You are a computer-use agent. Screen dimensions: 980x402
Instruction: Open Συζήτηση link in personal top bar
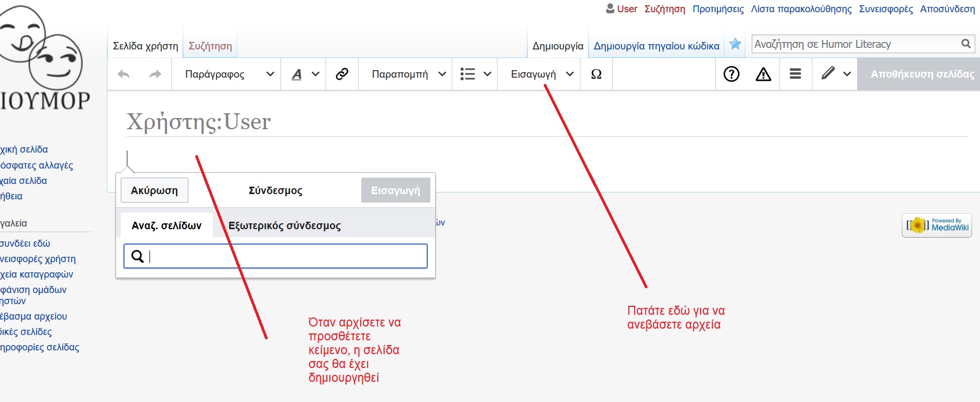665,9
